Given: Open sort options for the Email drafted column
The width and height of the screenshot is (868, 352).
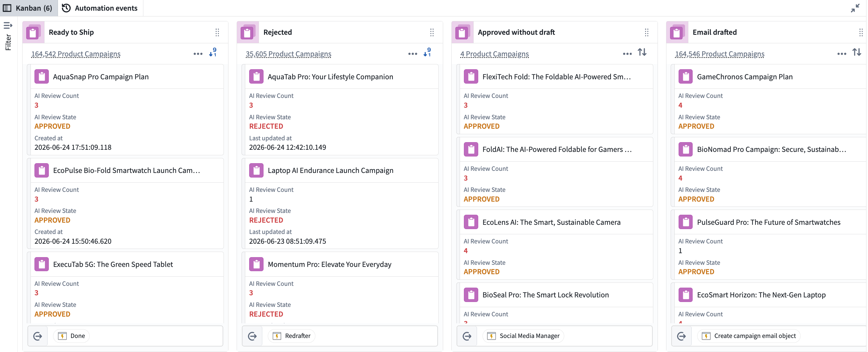Looking at the screenshot, I should [x=856, y=52].
